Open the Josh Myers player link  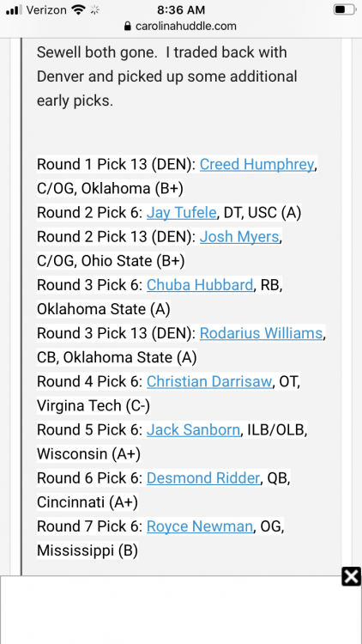(x=239, y=237)
